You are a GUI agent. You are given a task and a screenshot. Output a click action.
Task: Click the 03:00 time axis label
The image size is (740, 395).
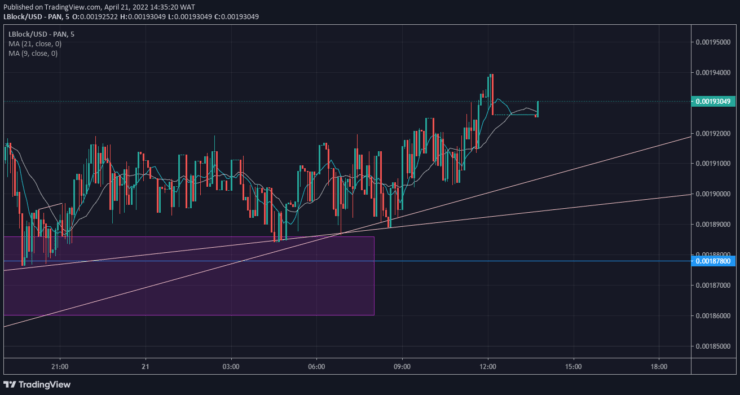point(231,366)
